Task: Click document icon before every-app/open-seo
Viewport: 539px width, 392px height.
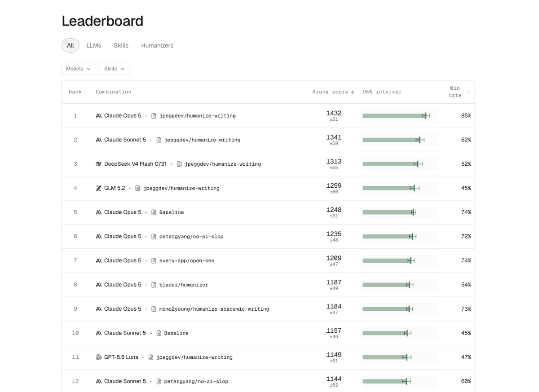Action: point(154,260)
